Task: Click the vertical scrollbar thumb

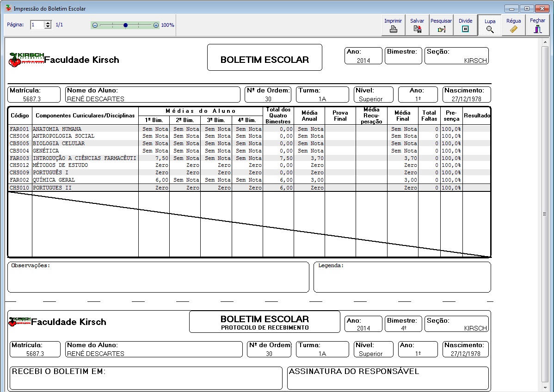Action: (544, 214)
